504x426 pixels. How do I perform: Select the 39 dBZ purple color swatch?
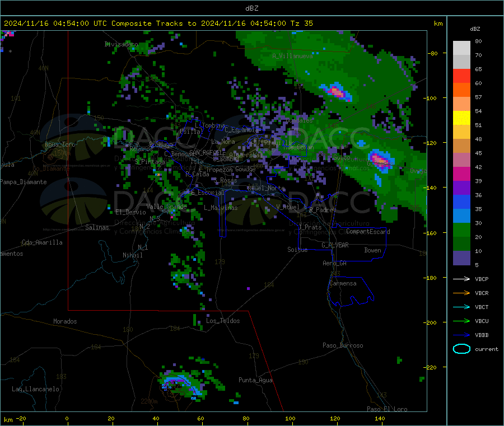[x=461, y=188]
